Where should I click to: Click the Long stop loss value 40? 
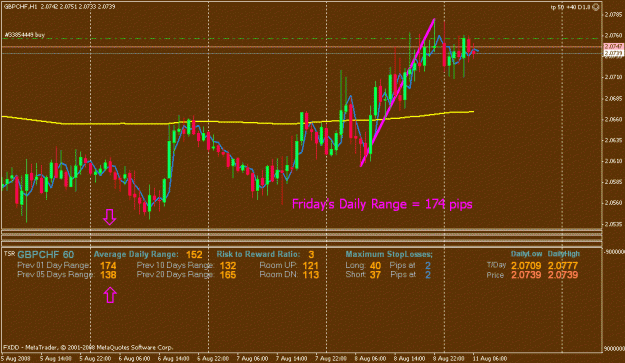click(x=375, y=266)
